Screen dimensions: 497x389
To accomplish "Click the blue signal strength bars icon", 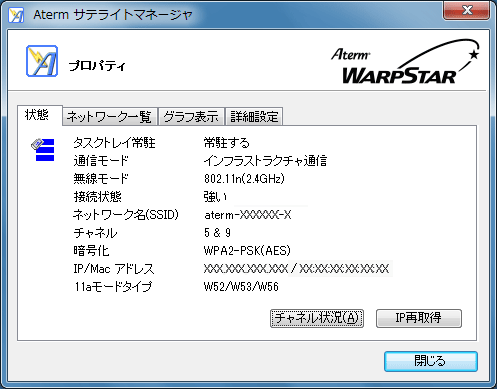I will 43,150.
